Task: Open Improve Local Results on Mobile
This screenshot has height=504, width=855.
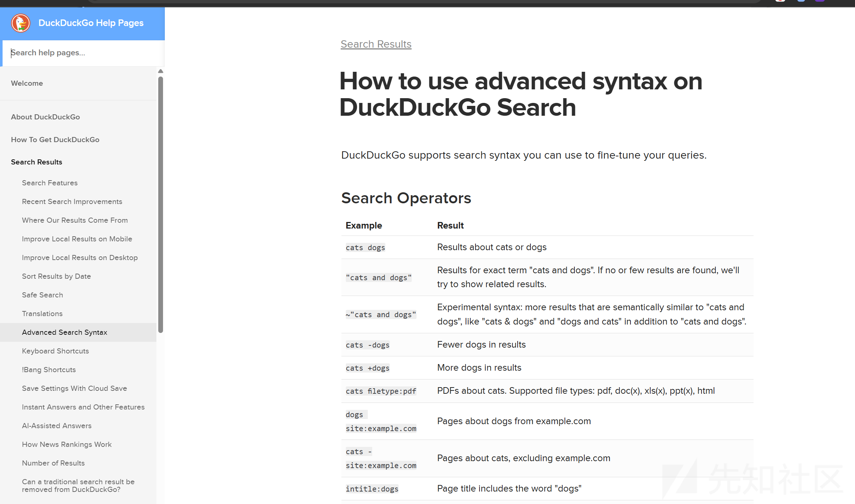Action: tap(77, 239)
